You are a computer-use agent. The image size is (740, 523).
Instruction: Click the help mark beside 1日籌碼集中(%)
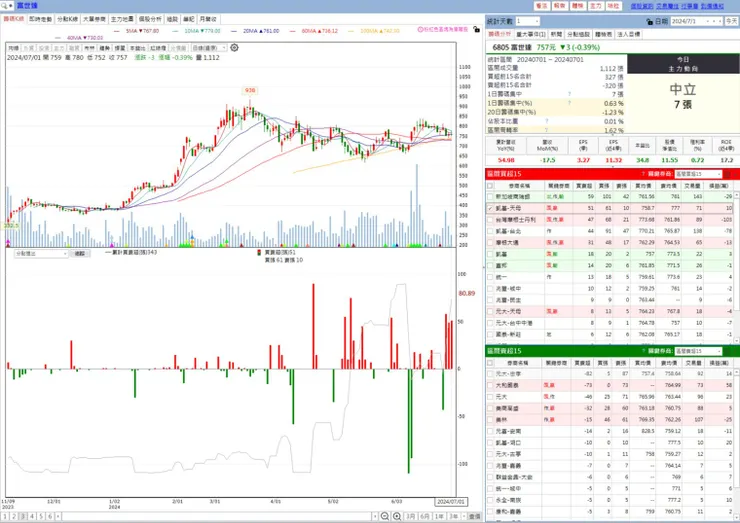tap(570, 103)
